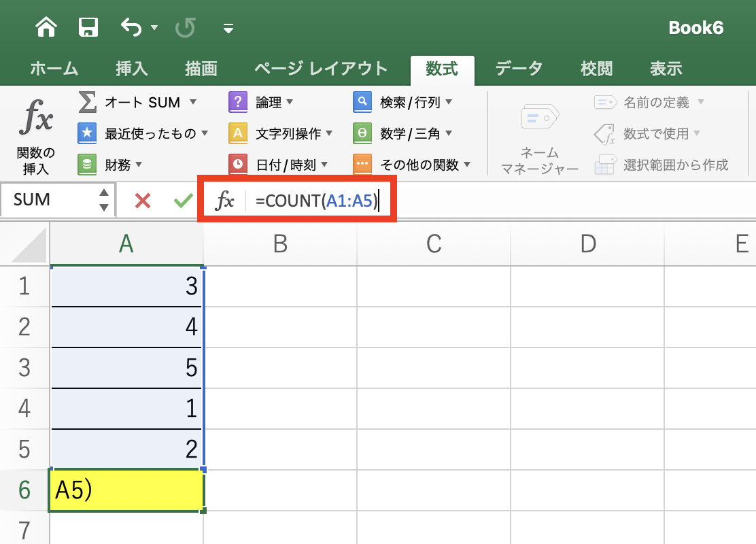The image size is (756, 544).
Task: Click the 数学/三角 green theta icon
Action: tap(362, 133)
